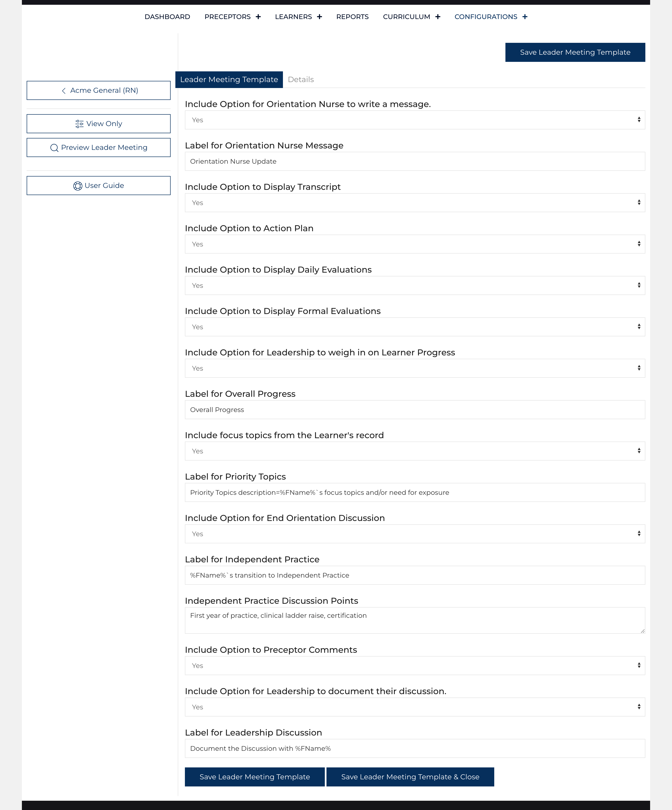The height and width of the screenshot is (810, 672).
Task: Open the Display Transcript dropdown
Action: (414, 203)
